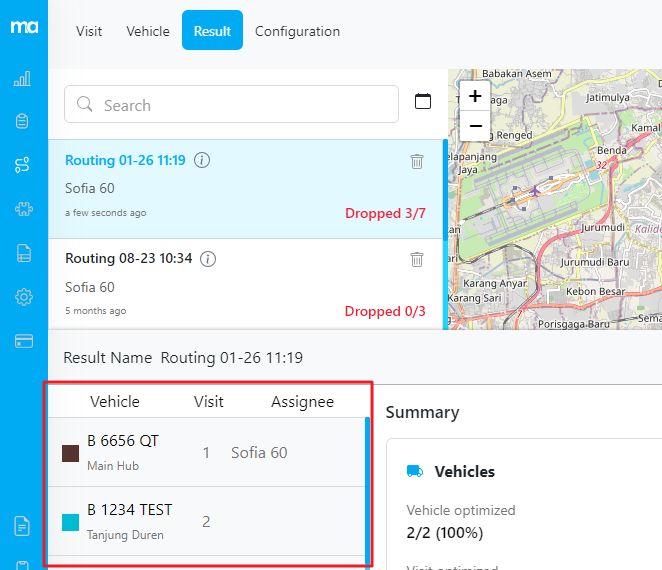This screenshot has width=662, height=570.
Task: Switch to the Visit tab
Action: 89,31
